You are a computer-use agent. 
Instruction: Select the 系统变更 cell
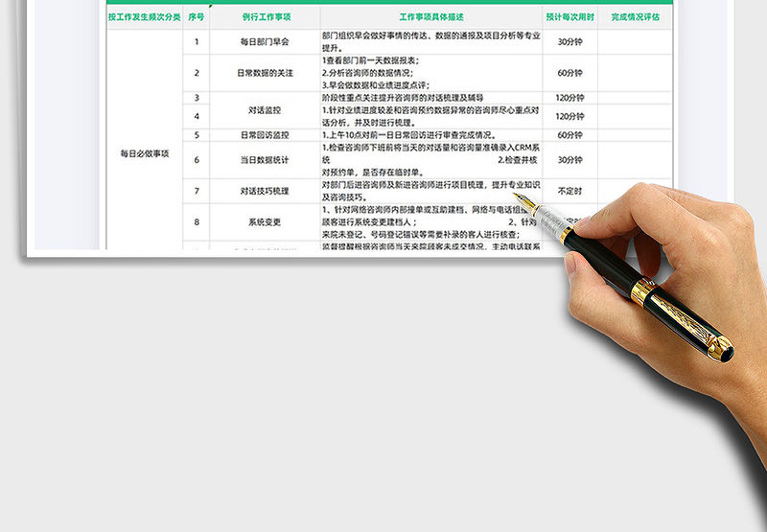[x=266, y=222]
